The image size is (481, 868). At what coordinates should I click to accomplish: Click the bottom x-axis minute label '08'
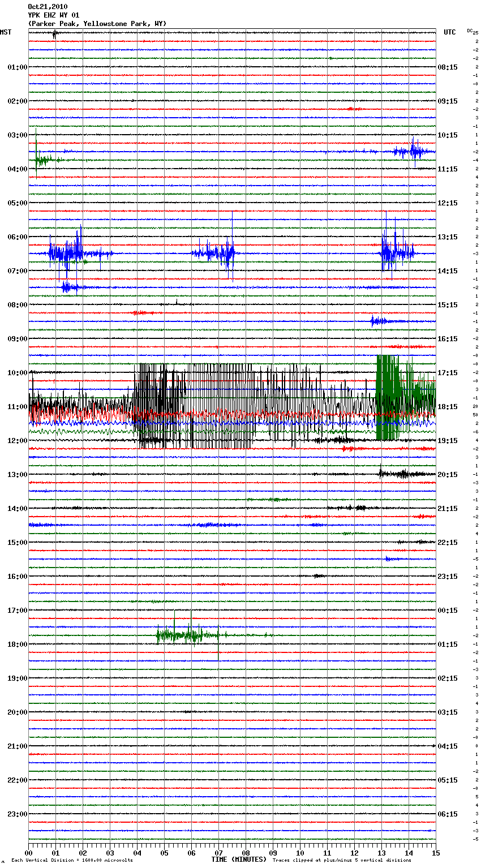[246, 853]
